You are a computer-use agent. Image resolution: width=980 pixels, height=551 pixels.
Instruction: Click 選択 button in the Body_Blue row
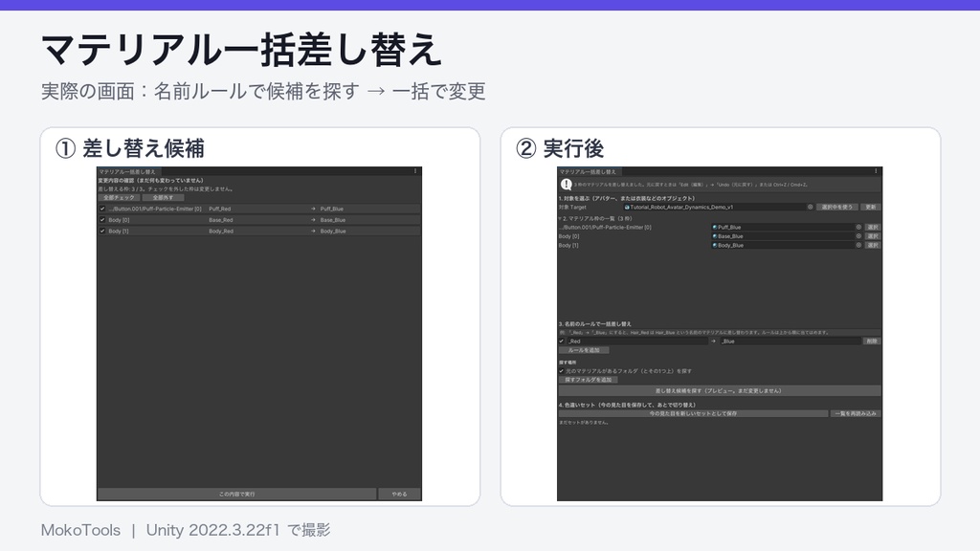pyautogui.click(x=873, y=246)
